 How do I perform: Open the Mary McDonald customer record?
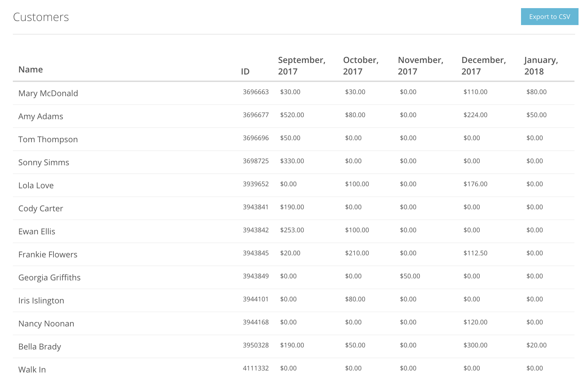tap(48, 93)
